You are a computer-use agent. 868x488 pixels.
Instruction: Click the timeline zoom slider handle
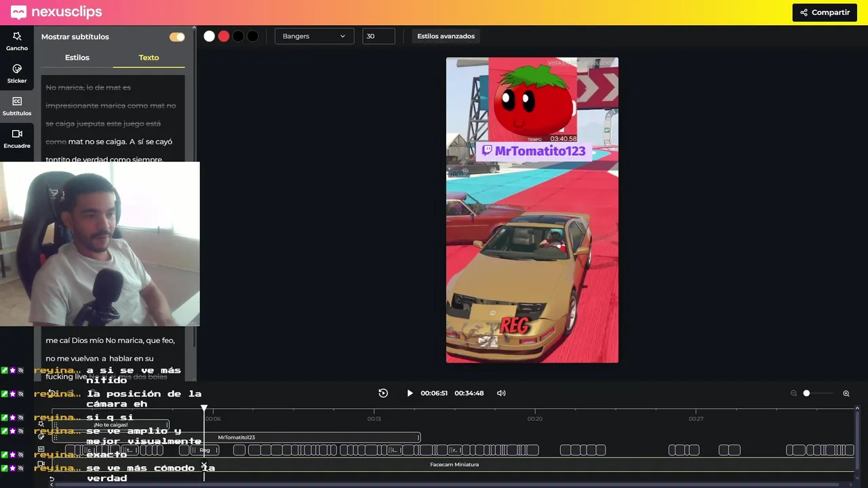pyautogui.click(x=806, y=393)
